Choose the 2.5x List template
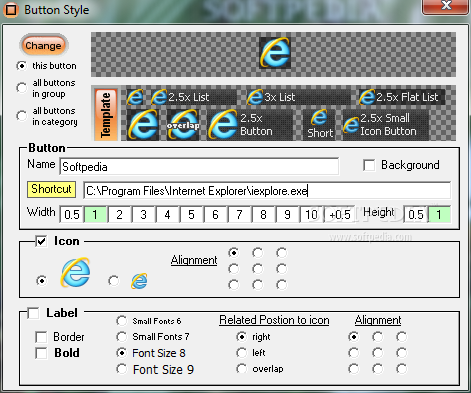471x393 pixels. [193, 97]
